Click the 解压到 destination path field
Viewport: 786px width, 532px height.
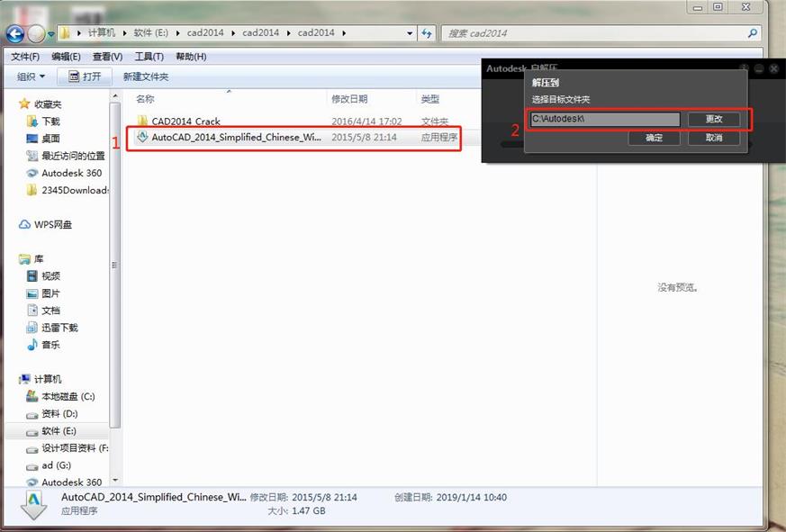coord(605,120)
